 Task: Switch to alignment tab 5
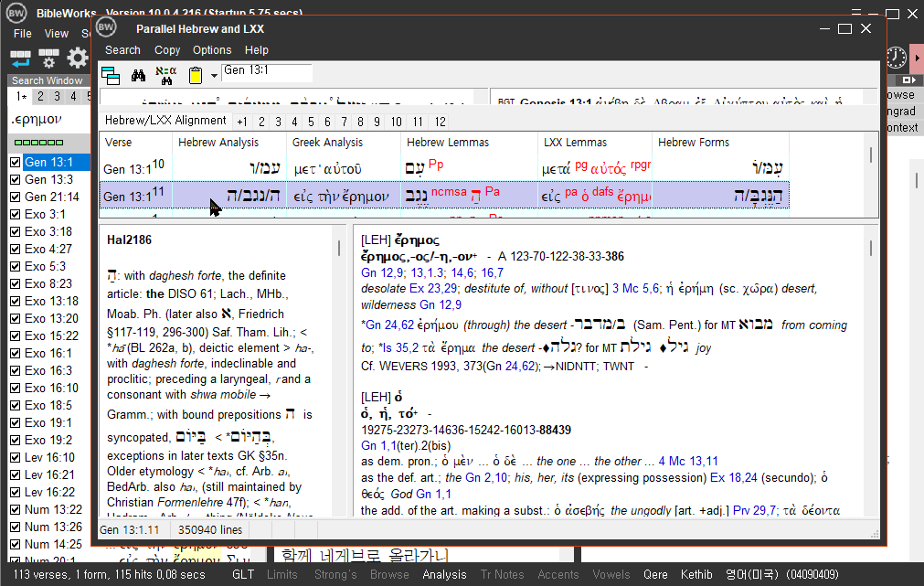click(x=311, y=122)
